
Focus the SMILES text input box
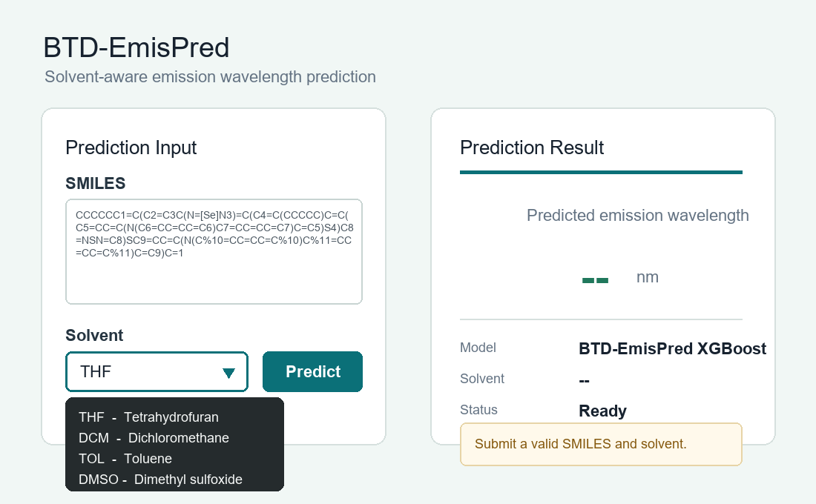coord(214,252)
